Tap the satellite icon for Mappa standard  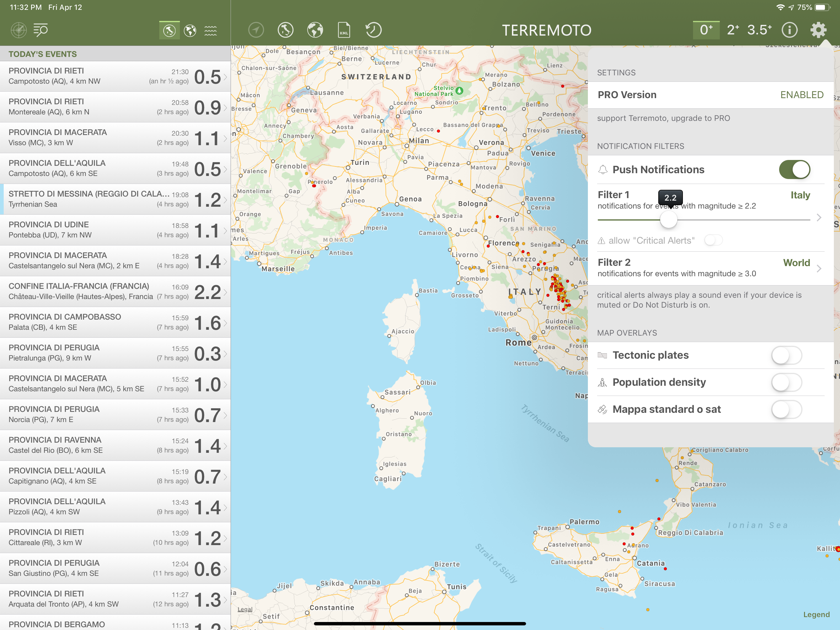pyautogui.click(x=602, y=409)
